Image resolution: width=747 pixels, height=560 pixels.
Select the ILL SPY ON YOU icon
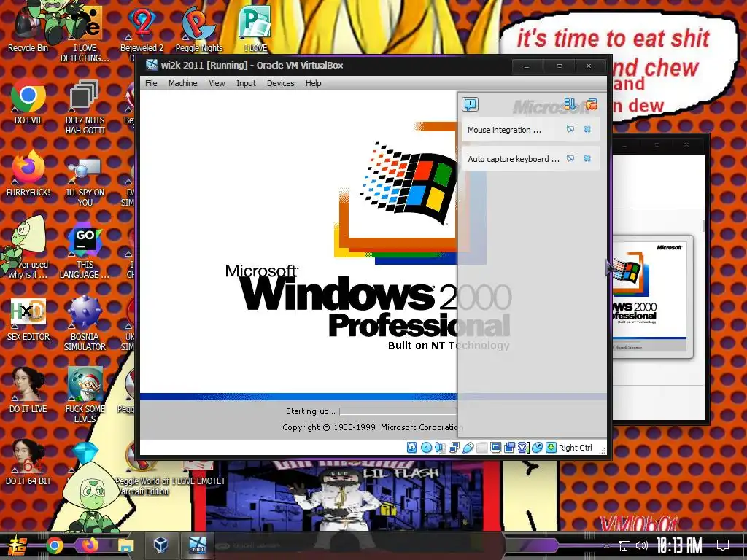tap(85, 181)
